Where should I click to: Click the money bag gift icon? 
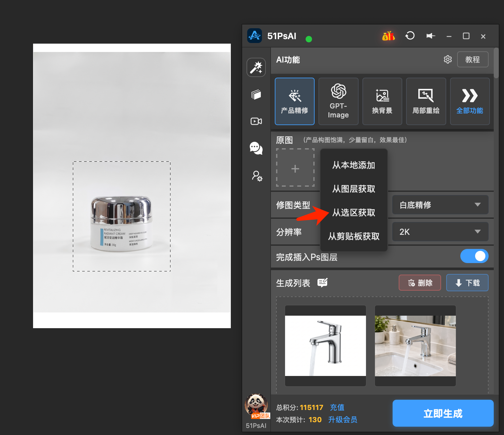pos(388,36)
